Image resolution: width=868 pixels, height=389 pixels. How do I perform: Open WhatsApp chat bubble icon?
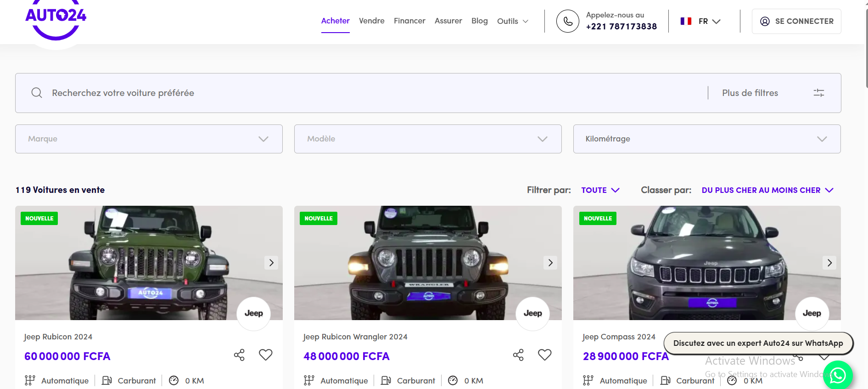[837, 375]
